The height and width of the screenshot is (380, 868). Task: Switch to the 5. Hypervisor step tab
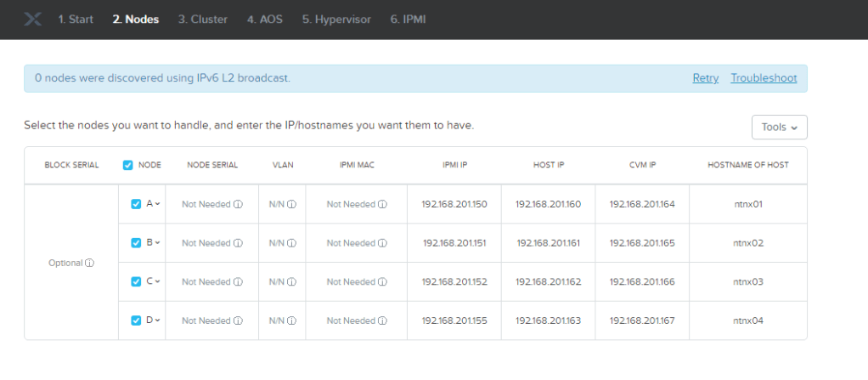336,19
